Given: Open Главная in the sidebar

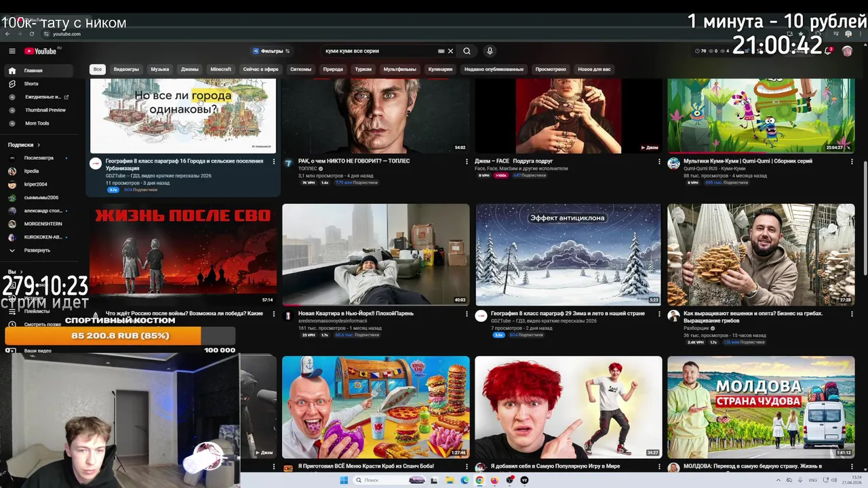Looking at the screenshot, I should [39, 70].
